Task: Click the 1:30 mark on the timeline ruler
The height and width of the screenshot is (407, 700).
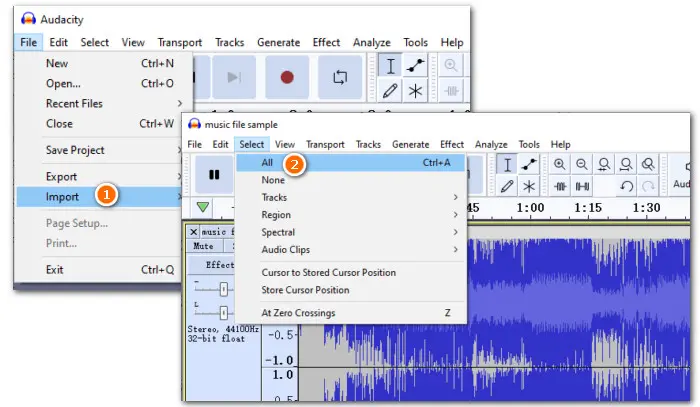Action: point(646,208)
